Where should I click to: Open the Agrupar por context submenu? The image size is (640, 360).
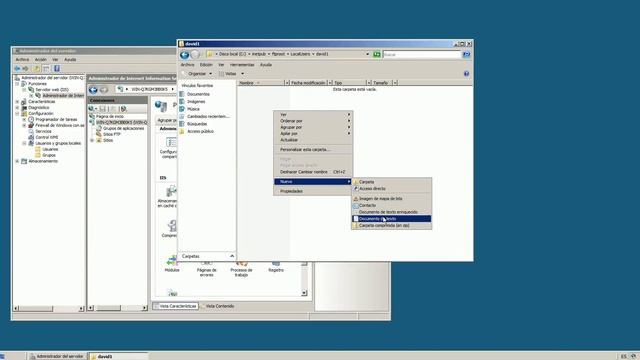(313, 127)
